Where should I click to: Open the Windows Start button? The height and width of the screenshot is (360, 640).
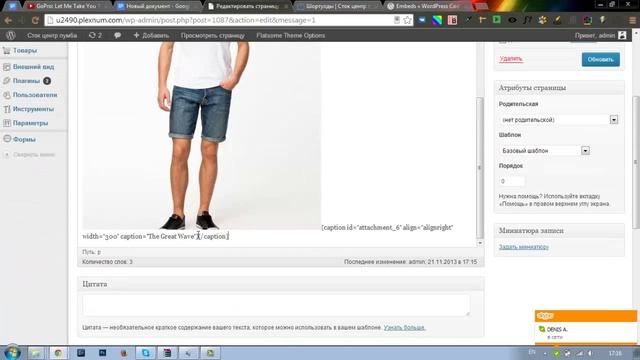click(11, 353)
